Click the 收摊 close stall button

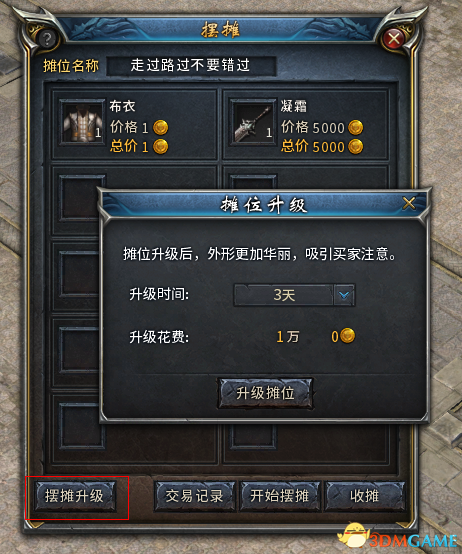click(365, 496)
